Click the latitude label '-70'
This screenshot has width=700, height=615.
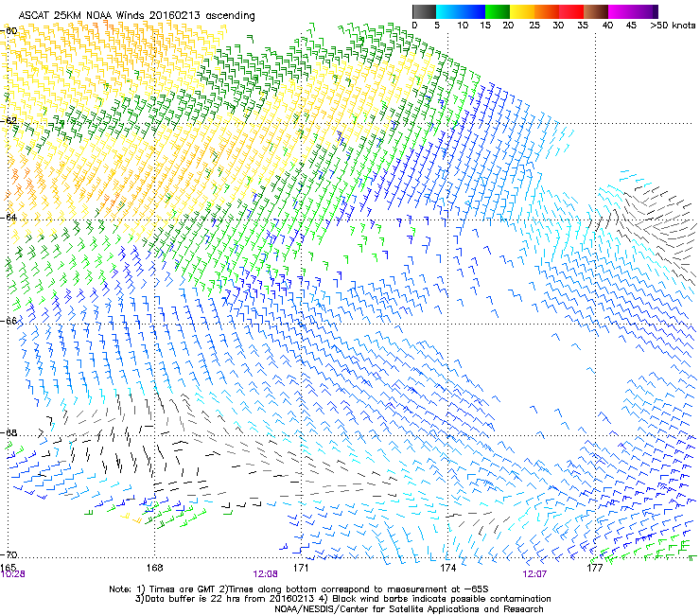coord(9,554)
